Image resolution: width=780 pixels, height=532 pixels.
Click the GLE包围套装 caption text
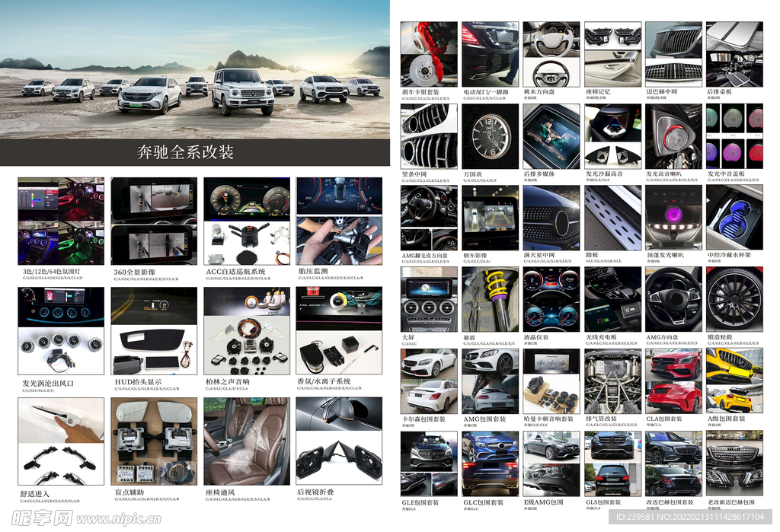click(420, 502)
